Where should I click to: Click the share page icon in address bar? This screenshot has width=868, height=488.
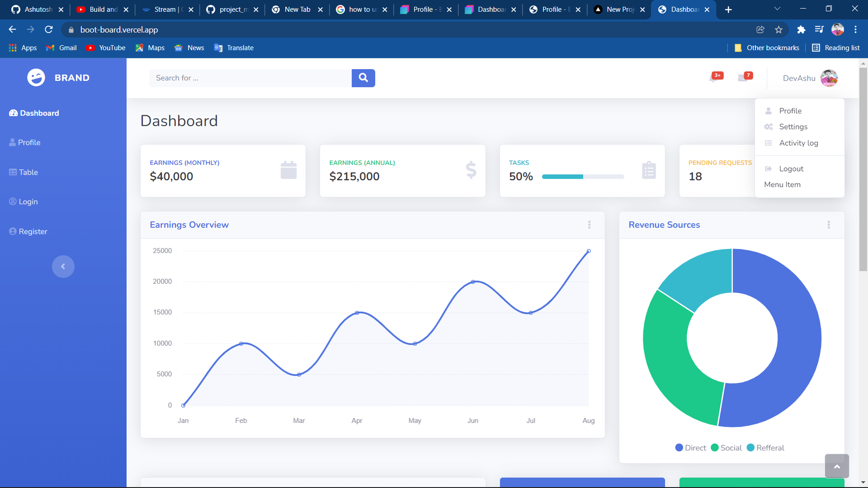pos(760,29)
